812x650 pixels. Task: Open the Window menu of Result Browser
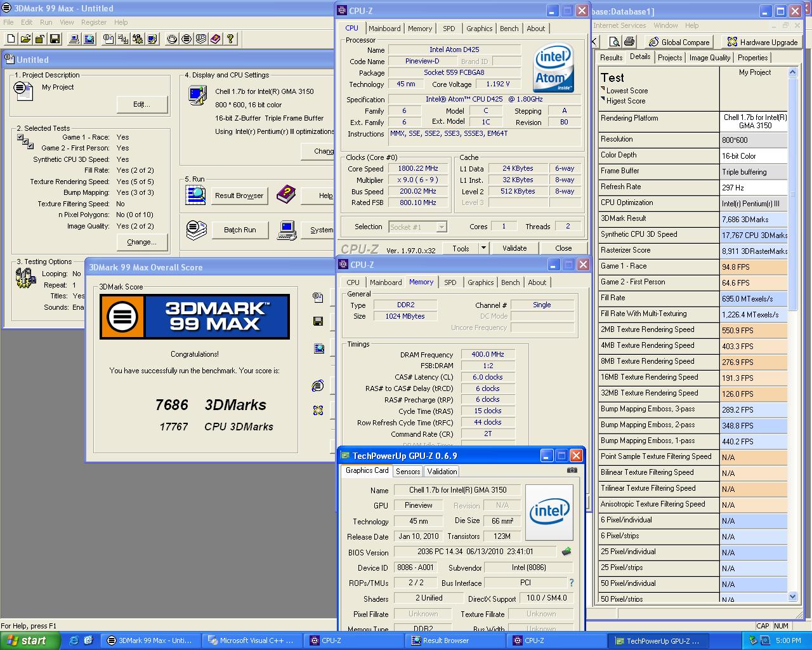click(665, 25)
